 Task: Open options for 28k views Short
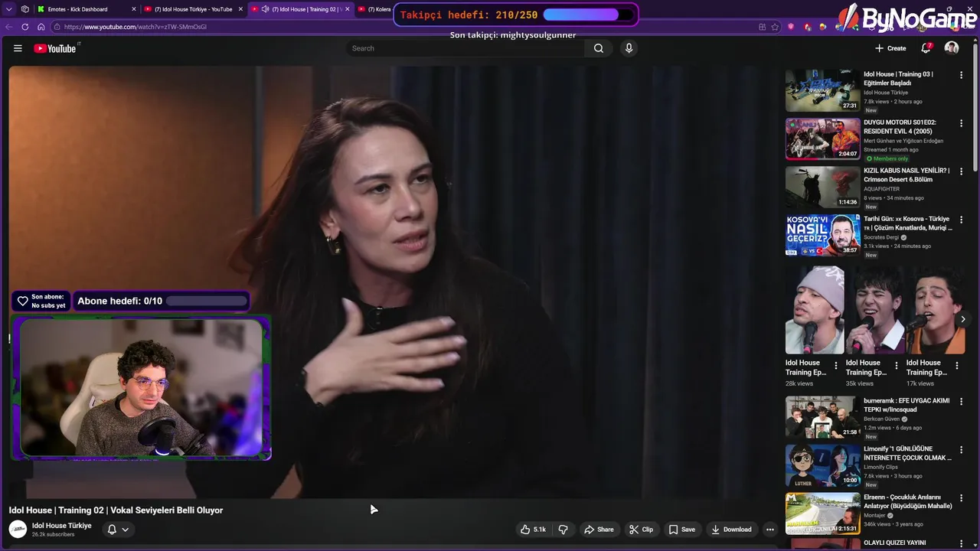836,366
